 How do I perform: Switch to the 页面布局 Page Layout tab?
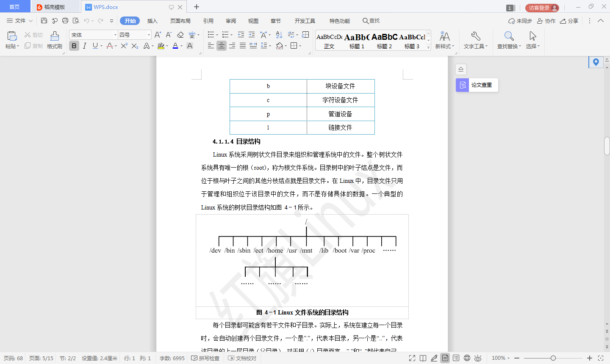(x=180, y=21)
